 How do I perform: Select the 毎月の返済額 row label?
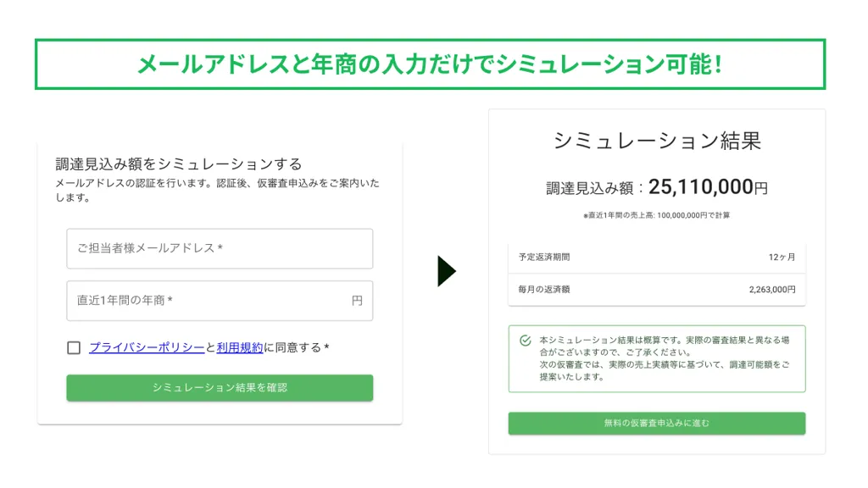click(x=544, y=289)
